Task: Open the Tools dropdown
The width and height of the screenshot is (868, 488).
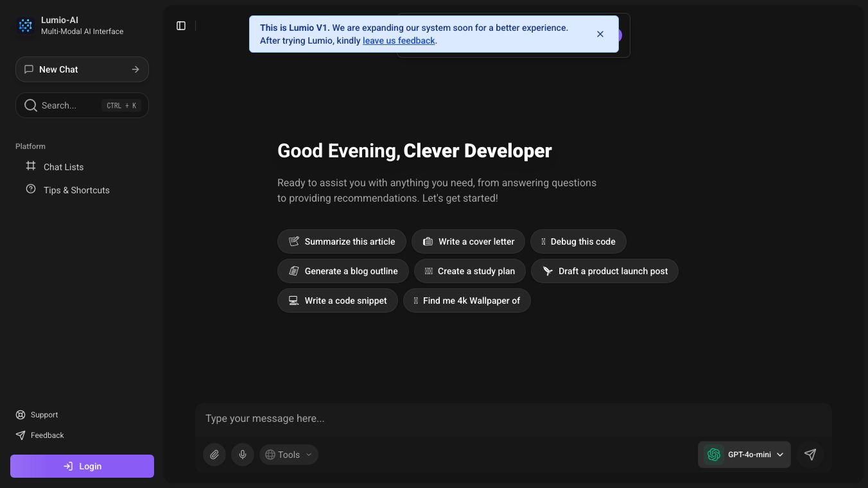Action: coord(289,455)
